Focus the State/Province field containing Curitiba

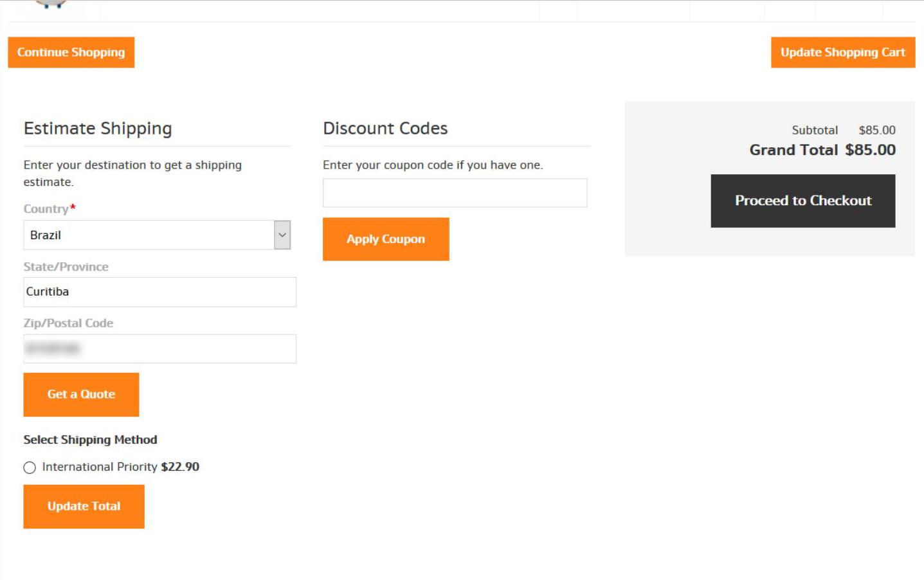coord(159,292)
